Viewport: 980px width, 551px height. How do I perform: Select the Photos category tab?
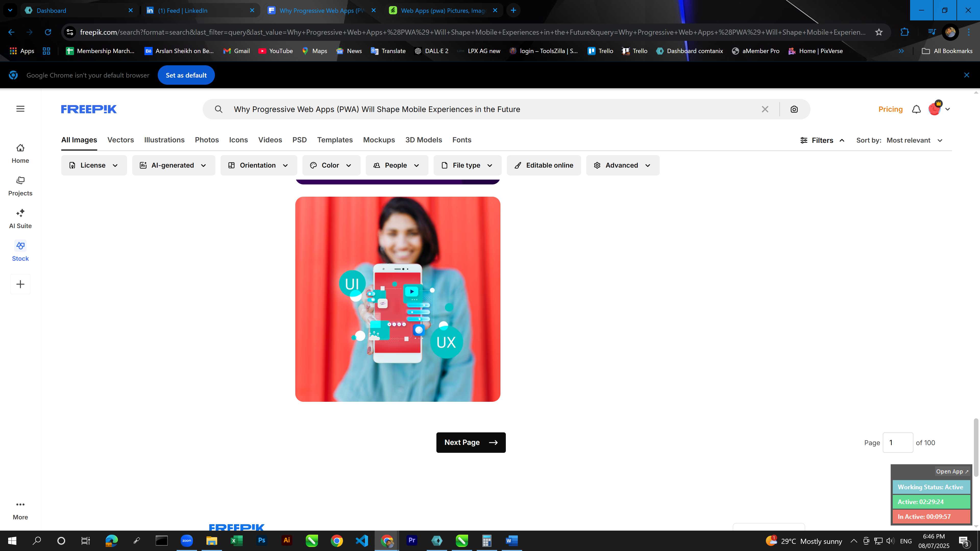click(x=207, y=140)
